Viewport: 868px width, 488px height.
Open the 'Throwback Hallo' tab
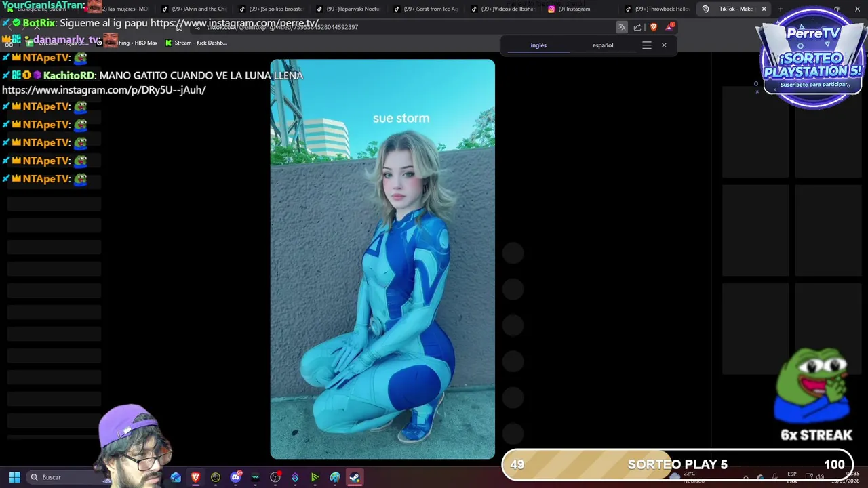pos(658,9)
